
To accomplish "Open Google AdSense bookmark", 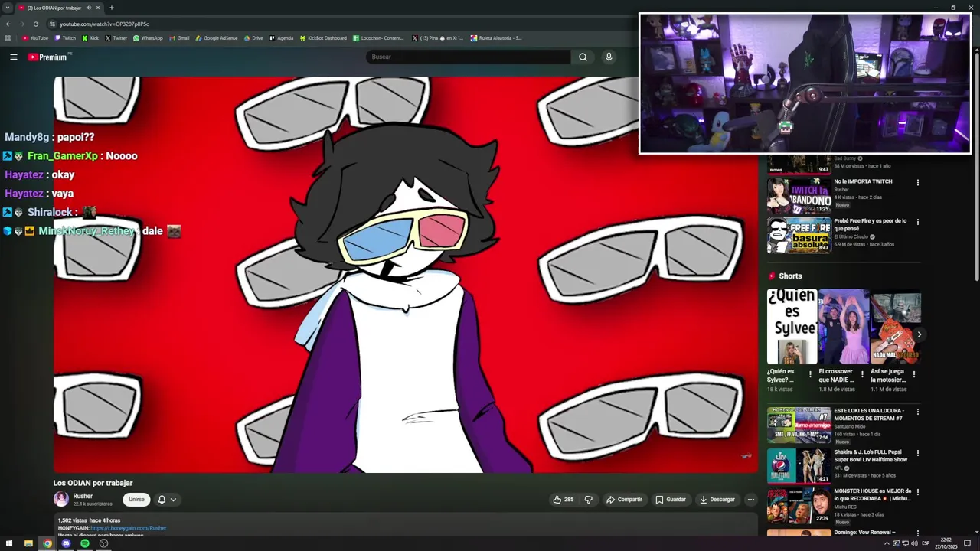I will coord(217,37).
